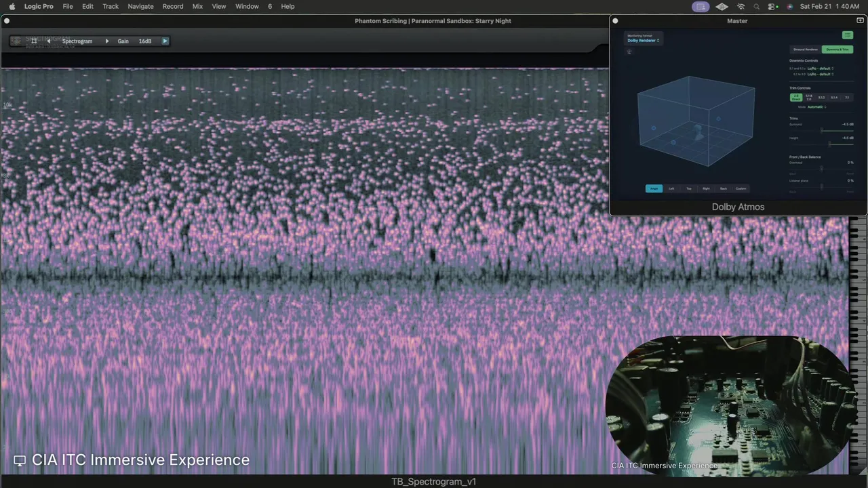
Task: Click the Listener plane balance slider
Action: (822, 186)
